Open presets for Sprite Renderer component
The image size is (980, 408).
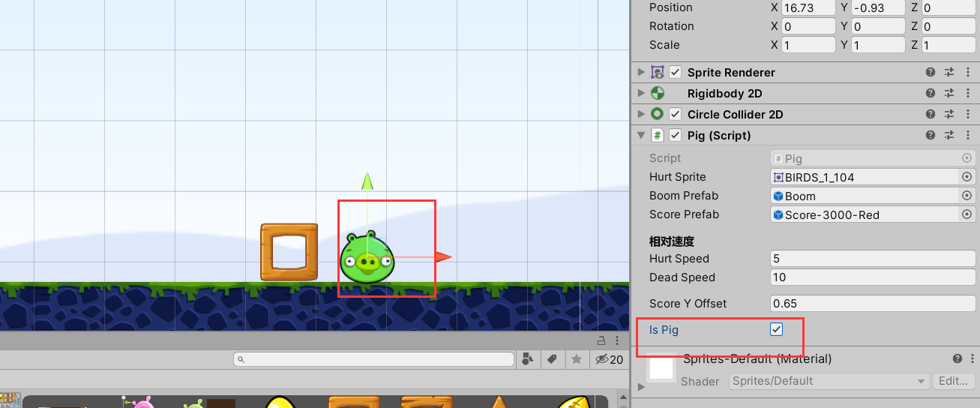949,73
